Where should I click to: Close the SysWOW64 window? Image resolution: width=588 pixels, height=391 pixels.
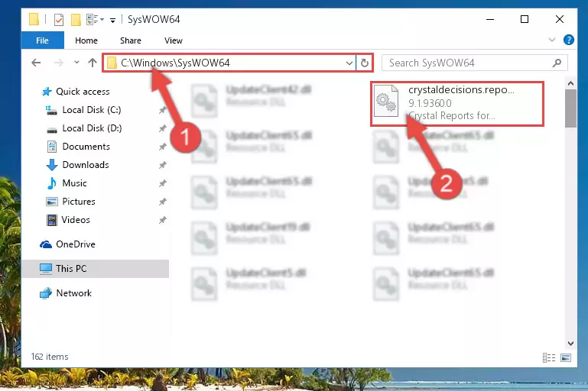[x=559, y=19]
